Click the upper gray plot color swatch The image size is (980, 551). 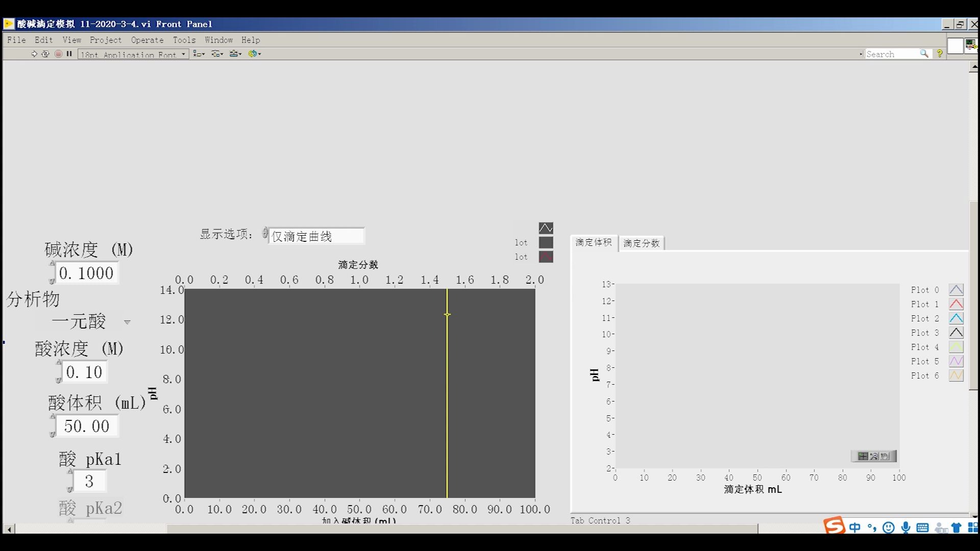click(x=546, y=242)
